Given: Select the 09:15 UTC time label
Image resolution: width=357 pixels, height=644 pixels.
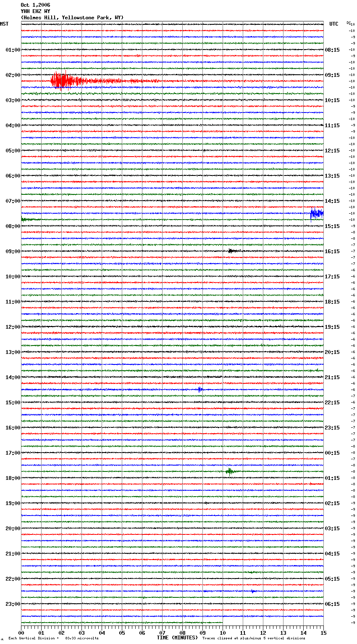Looking at the screenshot, I should pyautogui.click(x=332, y=75).
